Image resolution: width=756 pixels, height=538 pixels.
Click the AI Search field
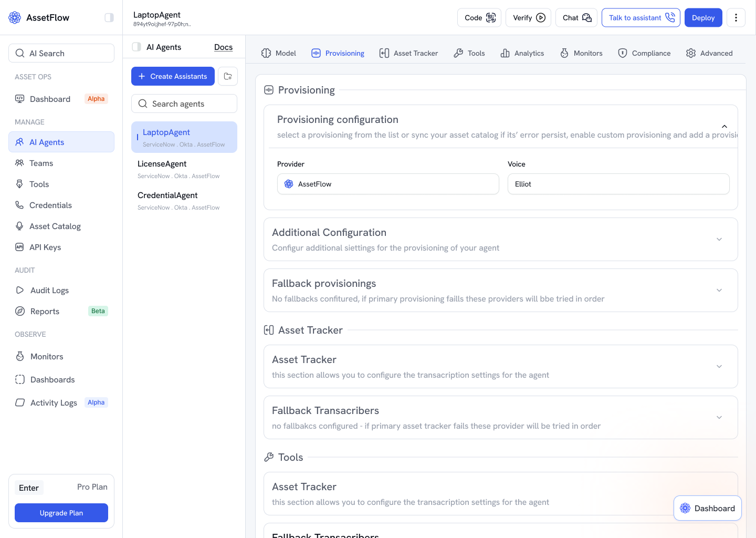coord(61,53)
